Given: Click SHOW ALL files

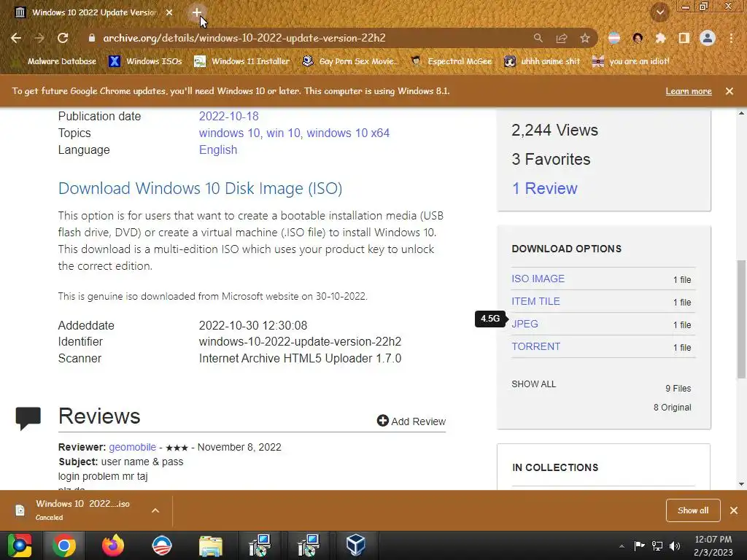Looking at the screenshot, I should tap(533, 384).
